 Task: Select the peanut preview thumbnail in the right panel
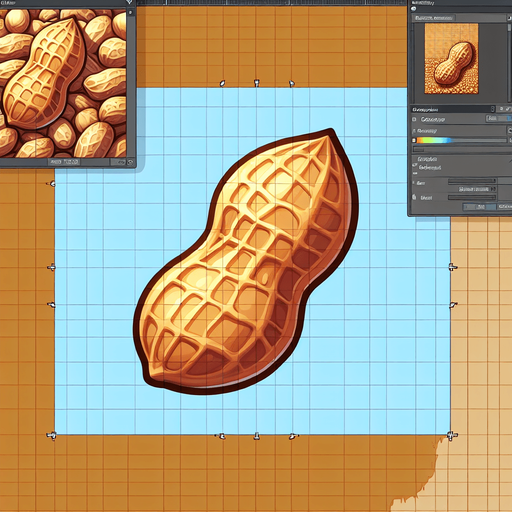click(x=451, y=59)
